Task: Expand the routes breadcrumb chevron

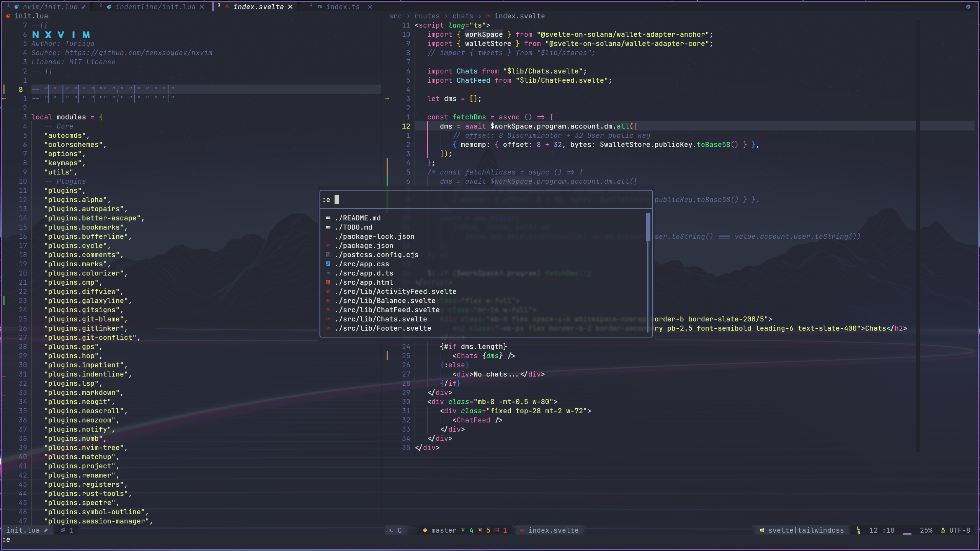Action: 446,16
